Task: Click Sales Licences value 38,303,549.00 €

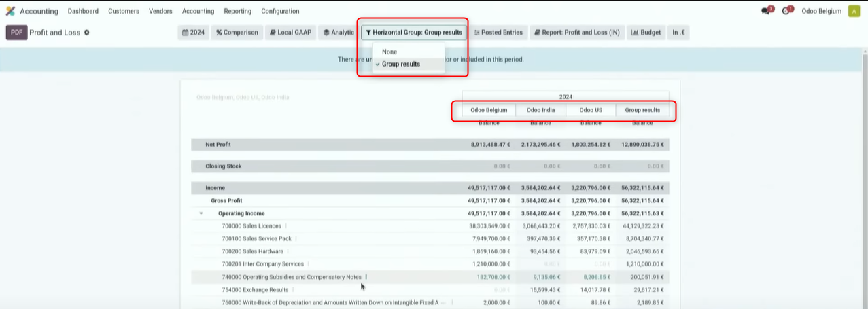Action: (489, 226)
